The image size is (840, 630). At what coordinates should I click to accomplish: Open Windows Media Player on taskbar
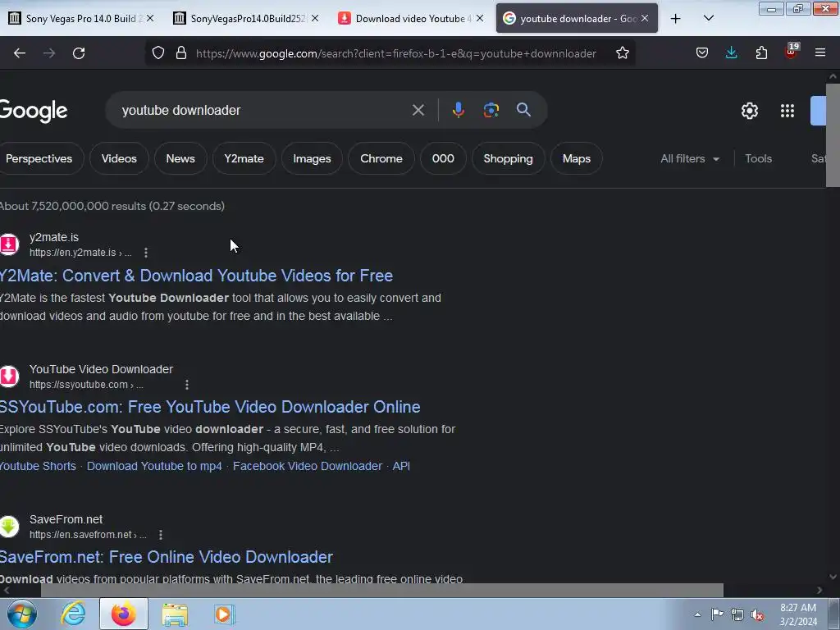coord(224,614)
